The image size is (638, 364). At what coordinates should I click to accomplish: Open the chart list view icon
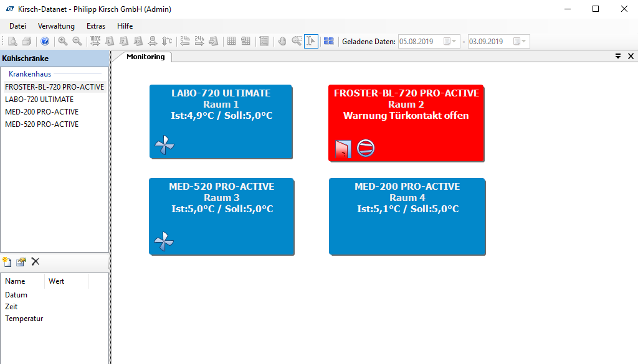pyautogui.click(x=264, y=41)
